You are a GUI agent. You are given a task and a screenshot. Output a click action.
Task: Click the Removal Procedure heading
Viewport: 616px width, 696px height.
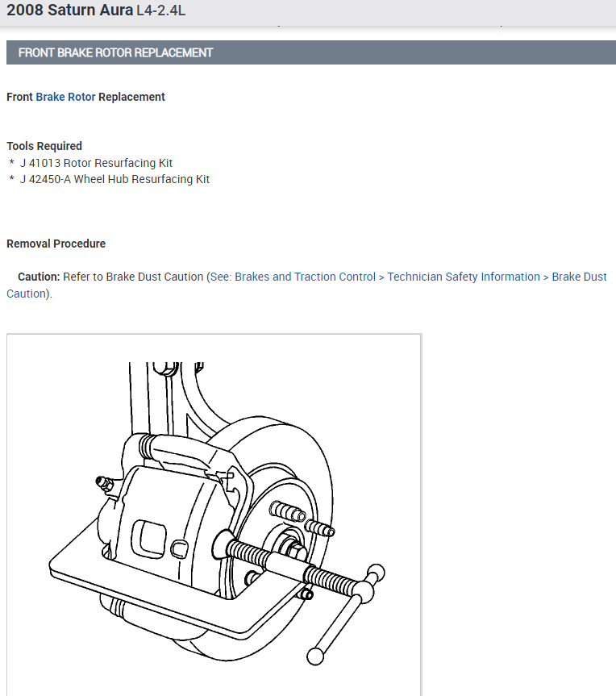[x=56, y=244]
